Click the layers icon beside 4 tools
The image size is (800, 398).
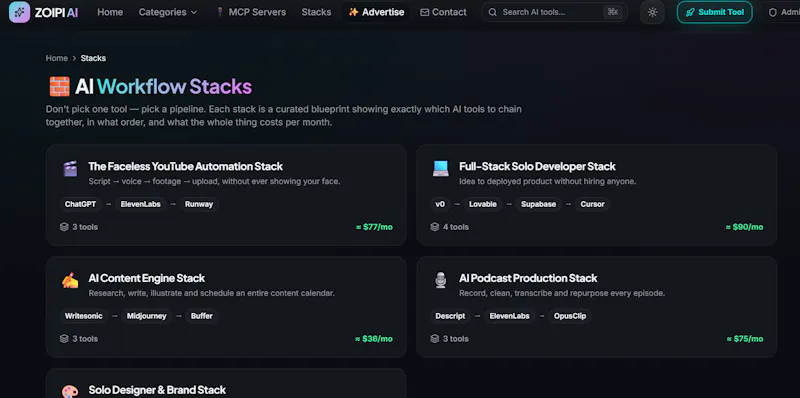click(435, 227)
